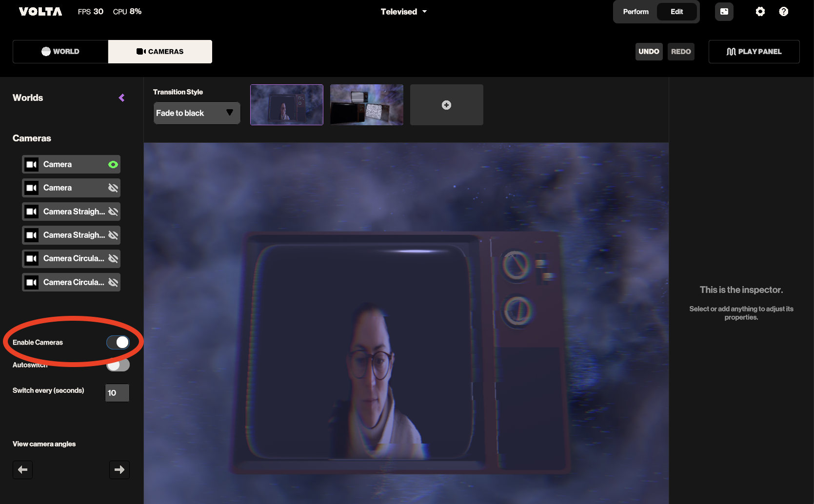Disable the Enable Cameras switch
This screenshot has width=814, height=504.
tap(118, 342)
